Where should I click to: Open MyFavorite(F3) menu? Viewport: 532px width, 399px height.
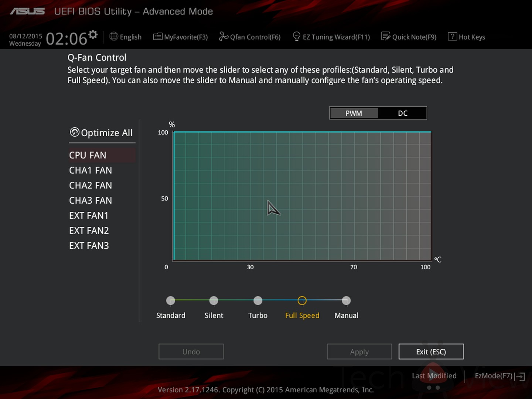click(186, 37)
